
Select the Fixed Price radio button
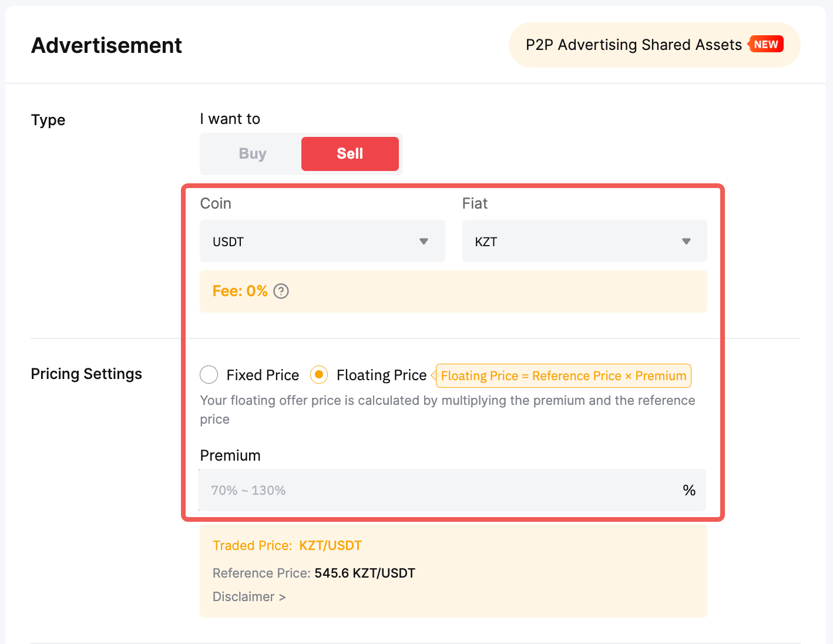pos(209,375)
